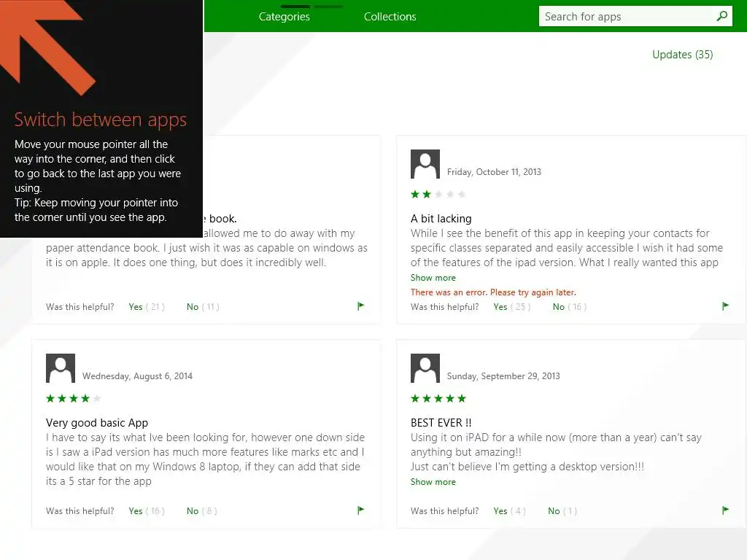Click the two-star rating on 'A bit lacking'
The height and width of the screenshot is (560, 747).
[x=438, y=194]
